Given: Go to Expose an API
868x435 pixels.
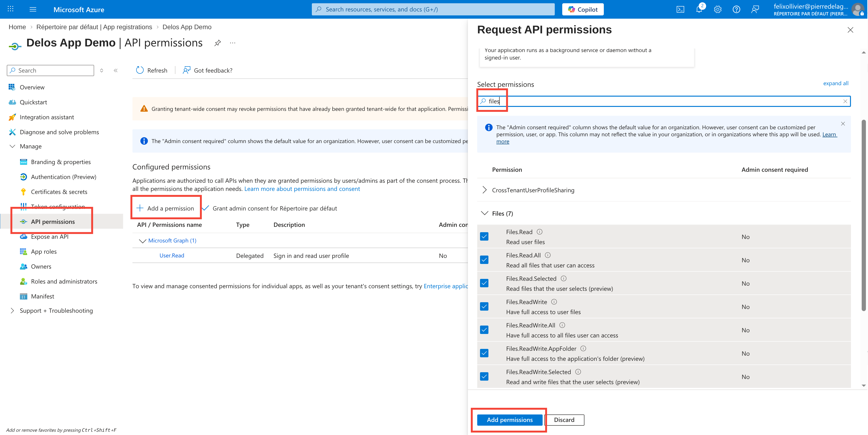Looking at the screenshot, I should tap(50, 236).
